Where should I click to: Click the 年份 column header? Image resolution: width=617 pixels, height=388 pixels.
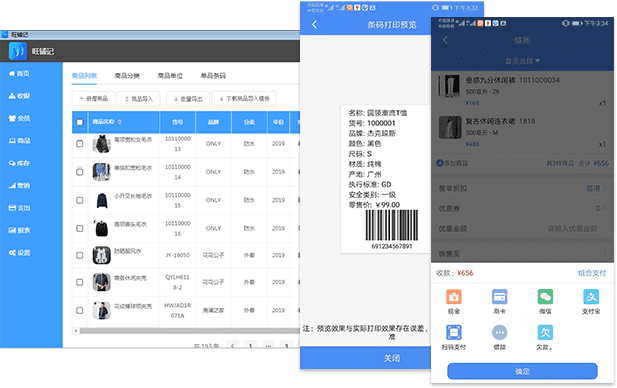pos(278,122)
